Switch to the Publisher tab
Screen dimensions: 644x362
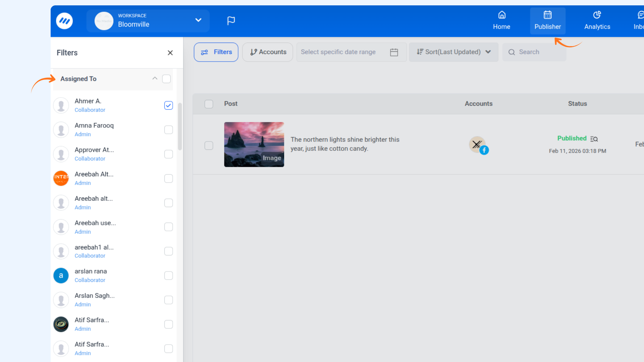tap(547, 21)
